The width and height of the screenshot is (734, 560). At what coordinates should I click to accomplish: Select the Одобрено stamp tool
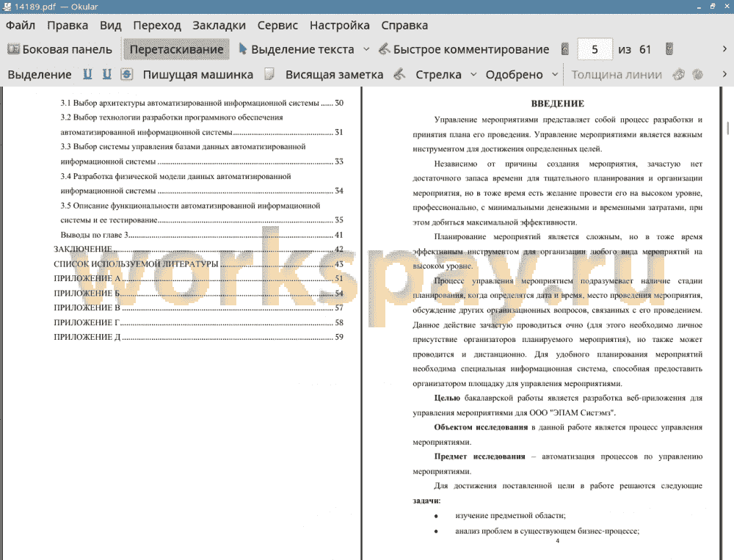514,74
